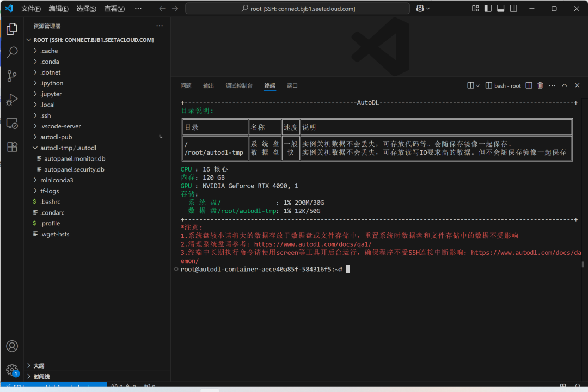Switch to the 问题 panel tab
Image resolution: width=588 pixels, height=392 pixels.
coord(186,85)
